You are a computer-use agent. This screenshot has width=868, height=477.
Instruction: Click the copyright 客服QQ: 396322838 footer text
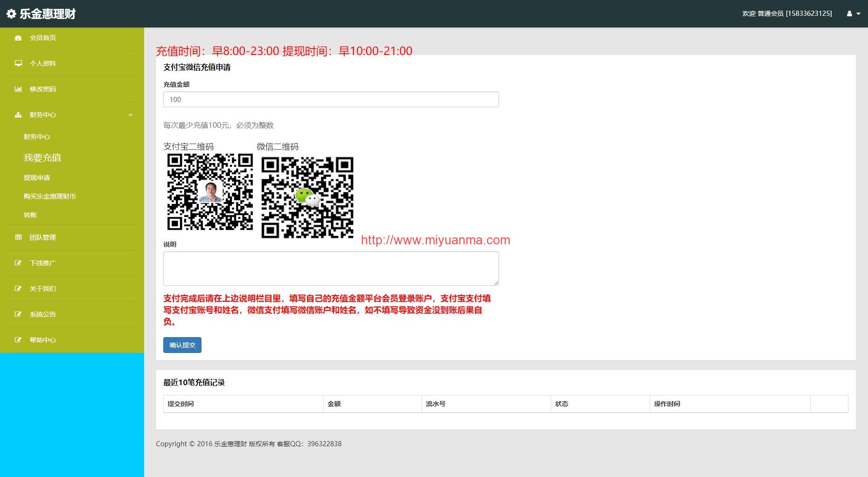(249, 444)
